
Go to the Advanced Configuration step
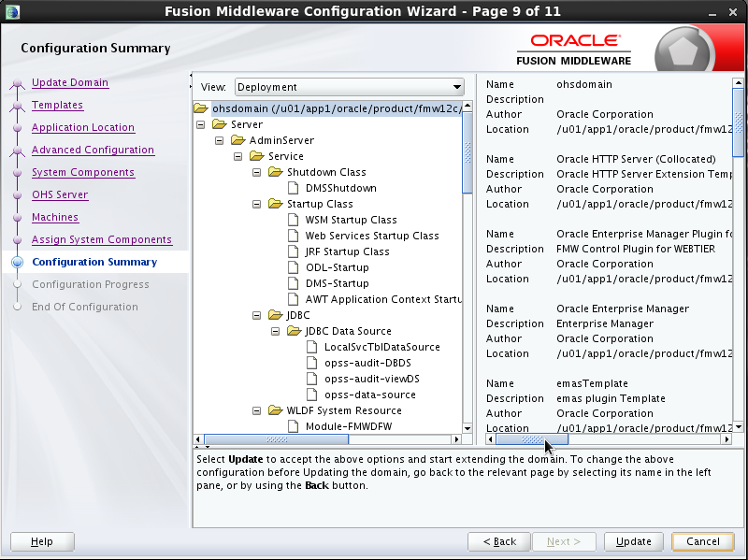pyautogui.click(x=93, y=150)
